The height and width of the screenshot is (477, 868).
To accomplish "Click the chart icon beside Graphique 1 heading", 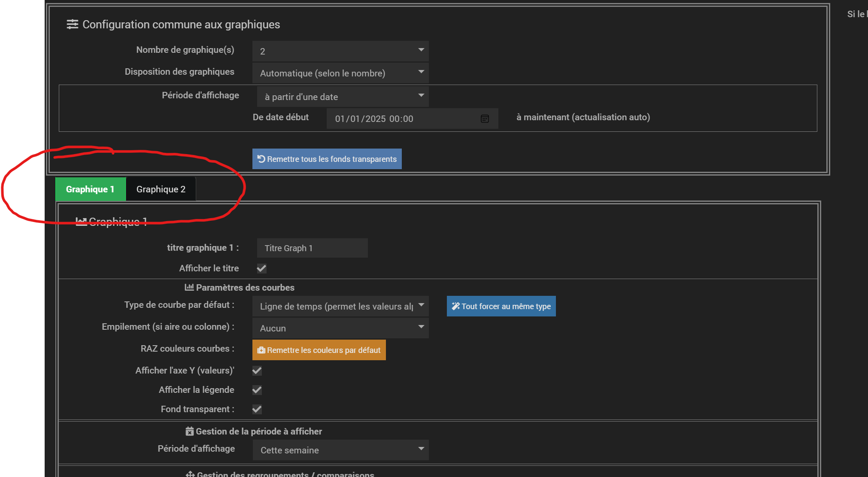I will pyautogui.click(x=81, y=222).
